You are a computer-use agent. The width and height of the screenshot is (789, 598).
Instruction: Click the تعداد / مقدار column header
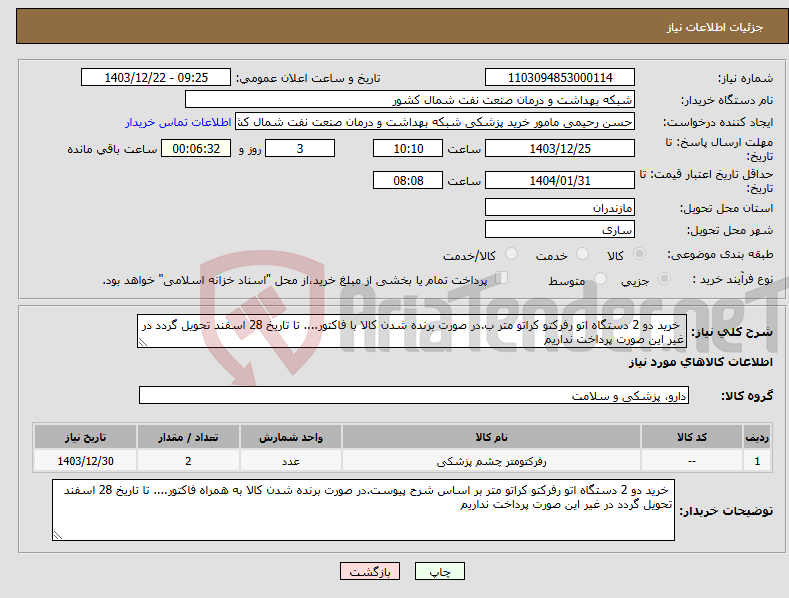click(x=188, y=437)
